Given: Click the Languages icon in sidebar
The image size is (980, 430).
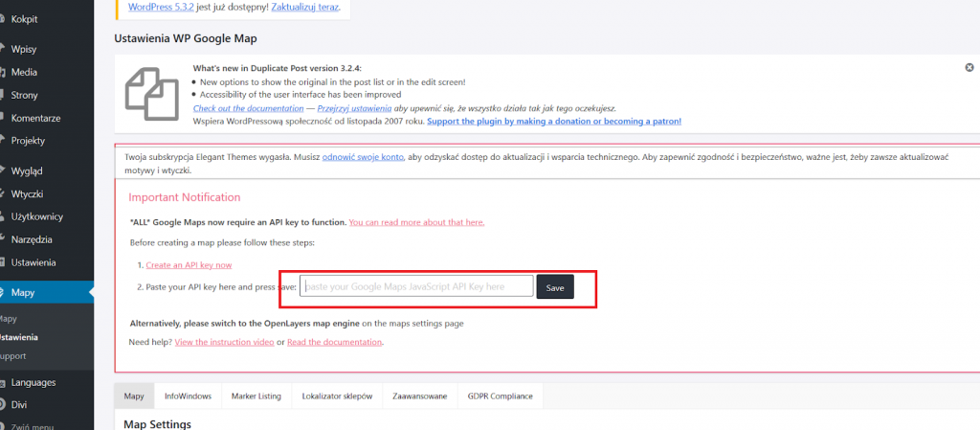Looking at the screenshot, I should point(3,382).
